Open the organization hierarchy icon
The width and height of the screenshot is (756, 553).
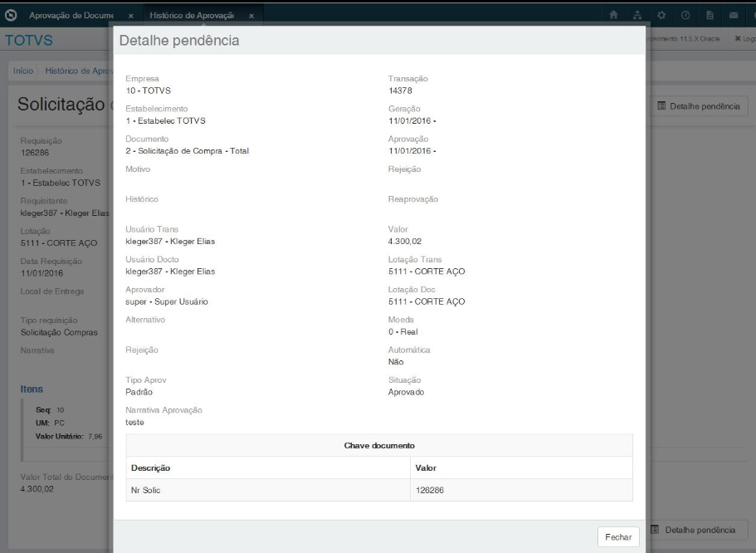click(637, 15)
